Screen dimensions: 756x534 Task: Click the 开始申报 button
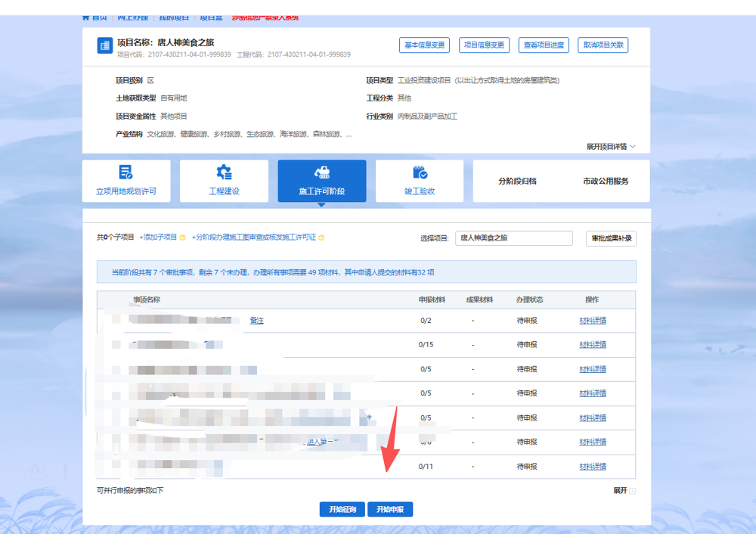[390, 510]
